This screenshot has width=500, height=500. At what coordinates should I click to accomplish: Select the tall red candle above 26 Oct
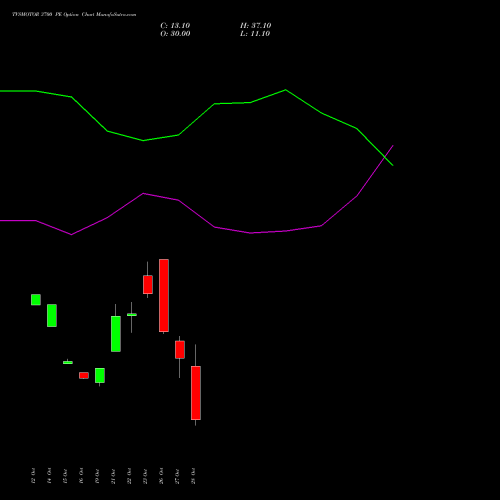(x=164, y=296)
